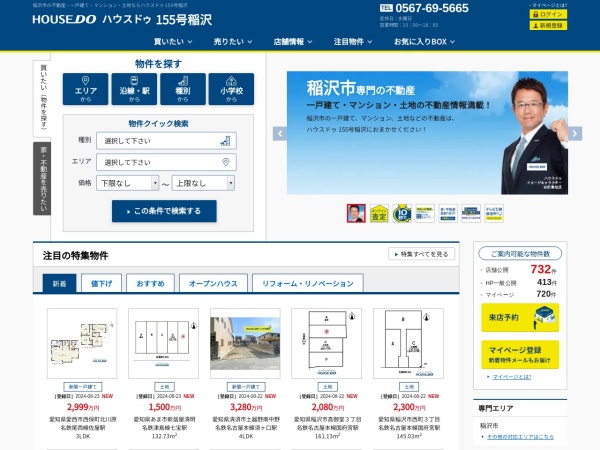Image resolution: width=600 pixels, height=450 pixels.
Task: Open the マイページとは? link in sidebar
Action: click(x=512, y=377)
